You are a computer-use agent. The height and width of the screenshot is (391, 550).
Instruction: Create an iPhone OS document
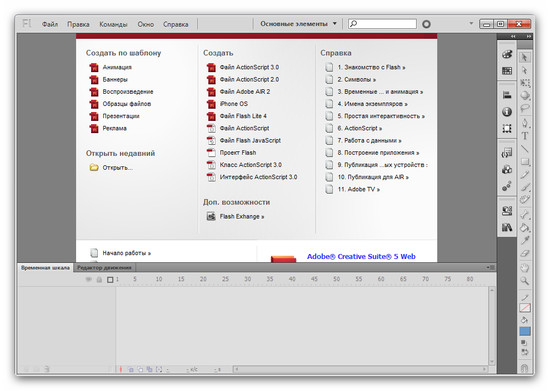click(x=227, y=104)
